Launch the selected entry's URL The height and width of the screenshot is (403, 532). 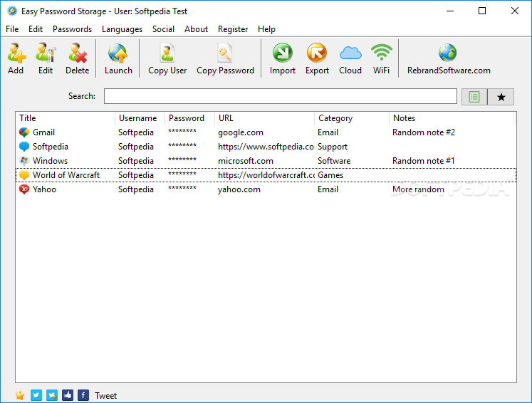pyautogui.click(x=118, y=58)
